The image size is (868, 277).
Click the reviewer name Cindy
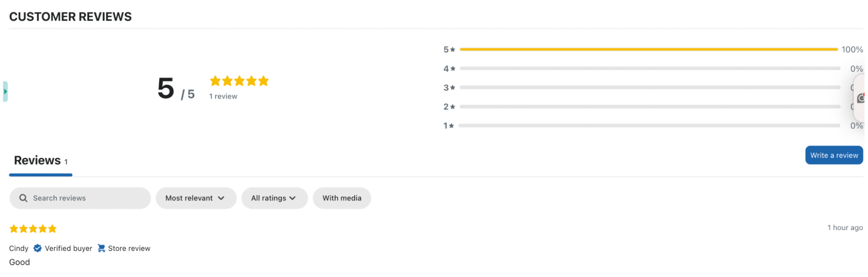19,248
